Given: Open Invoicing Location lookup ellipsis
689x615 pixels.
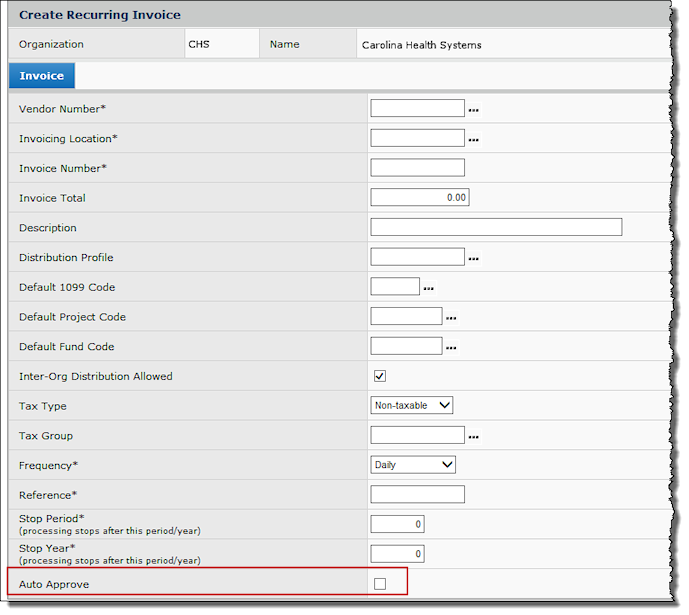Looking at the screenshot, I should [x=474, y=140].
